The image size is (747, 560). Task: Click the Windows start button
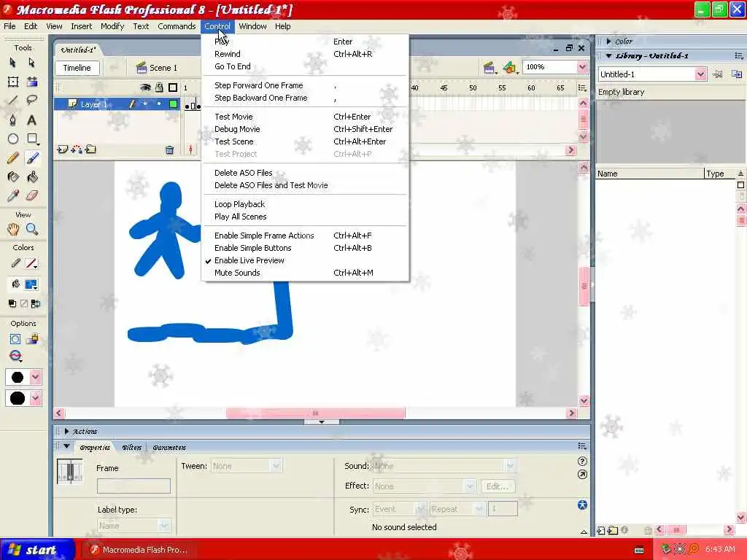tap(37, 550)
